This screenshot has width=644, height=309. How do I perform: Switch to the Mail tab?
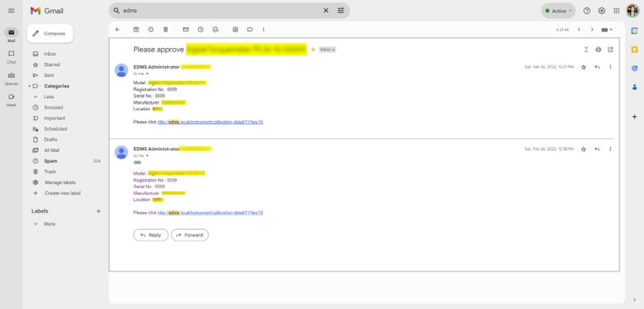[11, 35]
